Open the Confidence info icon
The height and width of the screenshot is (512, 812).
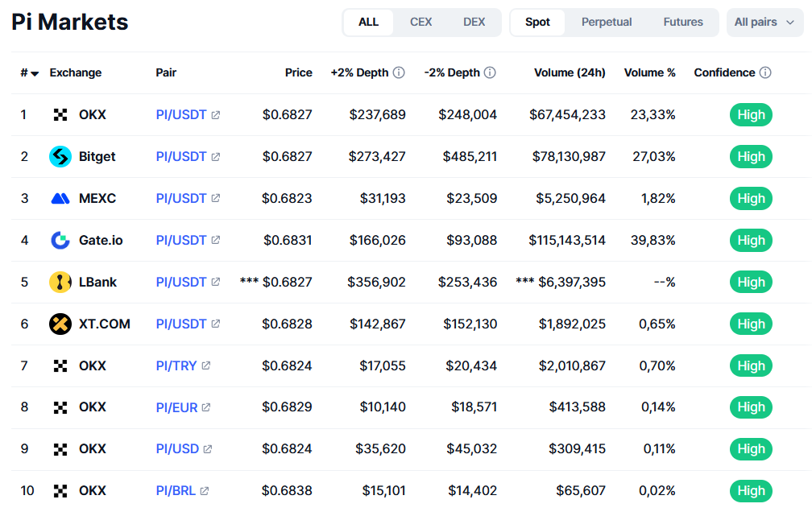point(765,72)
